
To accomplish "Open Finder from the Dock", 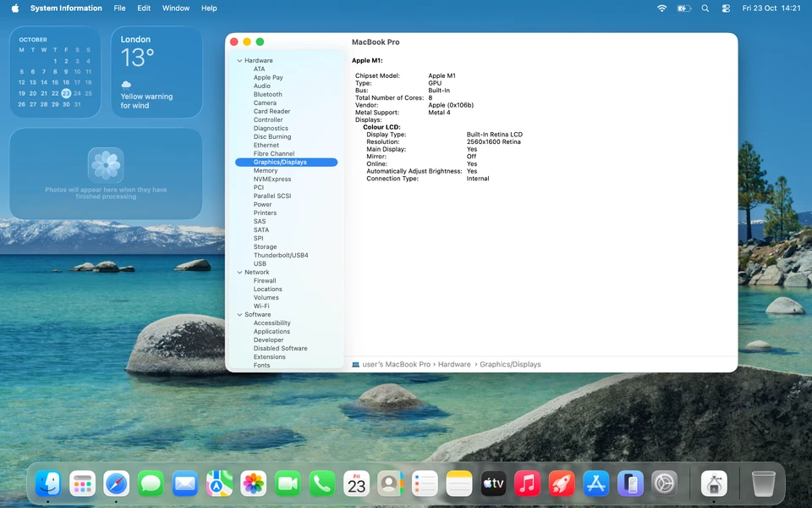I will (48, 483).
